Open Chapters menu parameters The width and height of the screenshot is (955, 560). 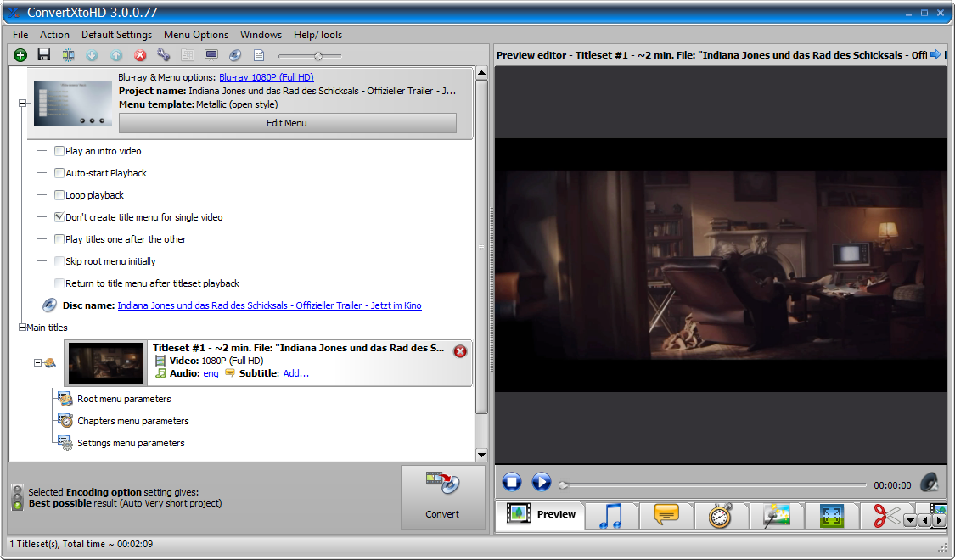(x=132, y=421)
